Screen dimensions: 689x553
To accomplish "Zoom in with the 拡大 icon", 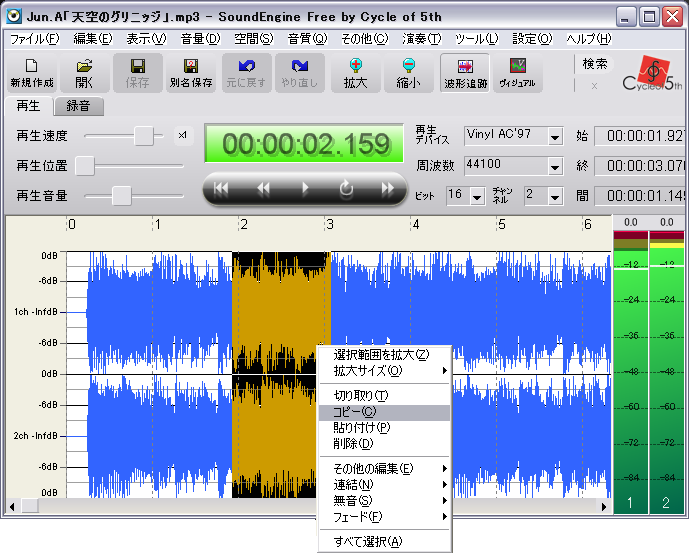I will [355, 73].
